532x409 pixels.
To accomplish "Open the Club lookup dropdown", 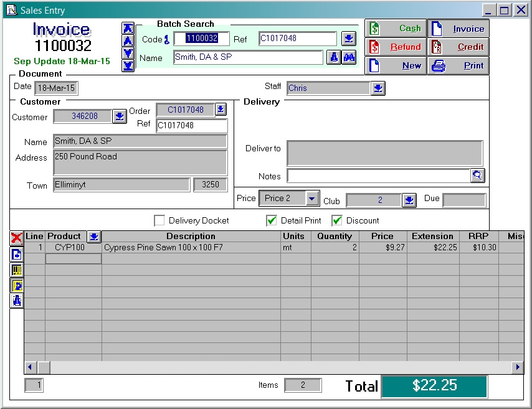I will (x=409, y=200).
